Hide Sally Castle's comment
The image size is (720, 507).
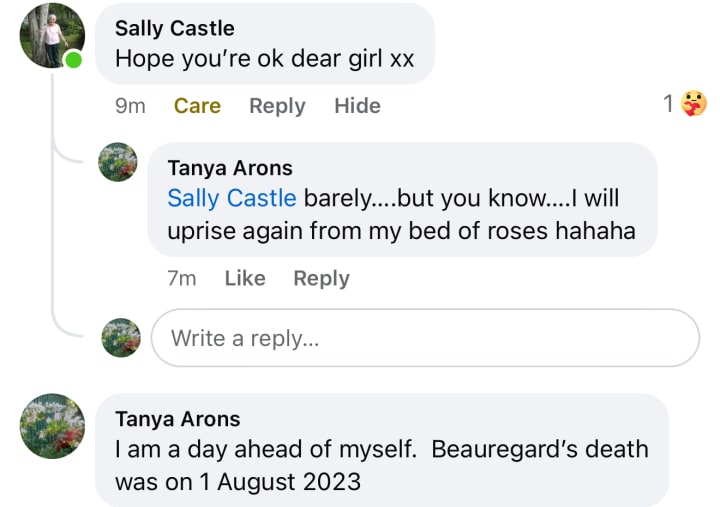(x=357, y=106)
